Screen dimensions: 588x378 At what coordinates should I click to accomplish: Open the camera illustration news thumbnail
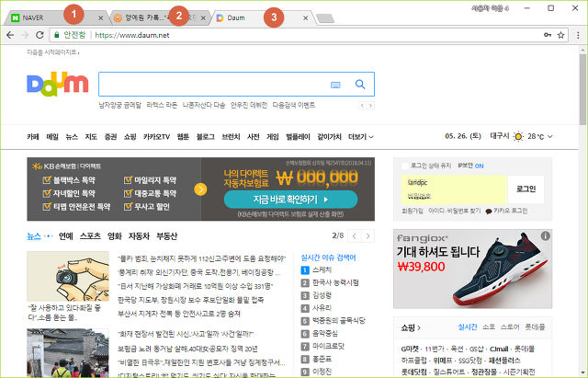(x=68, y=276)
